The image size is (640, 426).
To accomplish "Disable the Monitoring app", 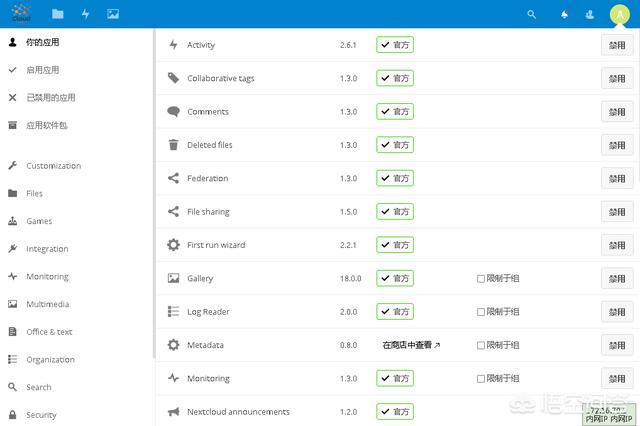I will click(x=617, y=379).
